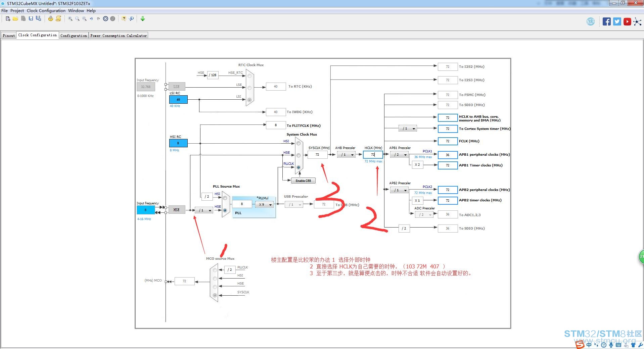Click the New Project toolbar icon
The image size is (644, 349).
pos(8,19)
